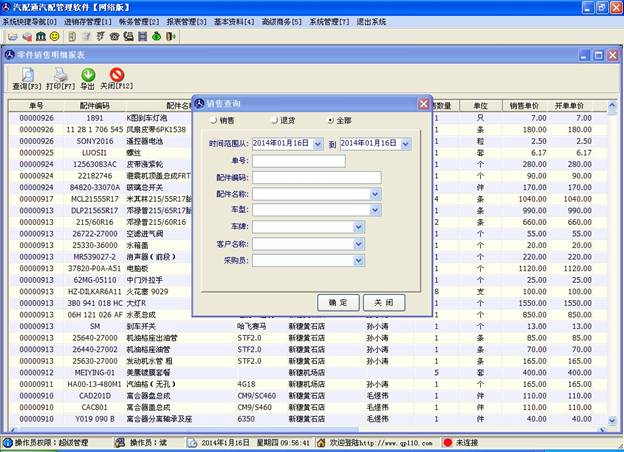The image size is (624, 452).
Task: Click the bank building icon in top toolbar
Action: (41, 36)
